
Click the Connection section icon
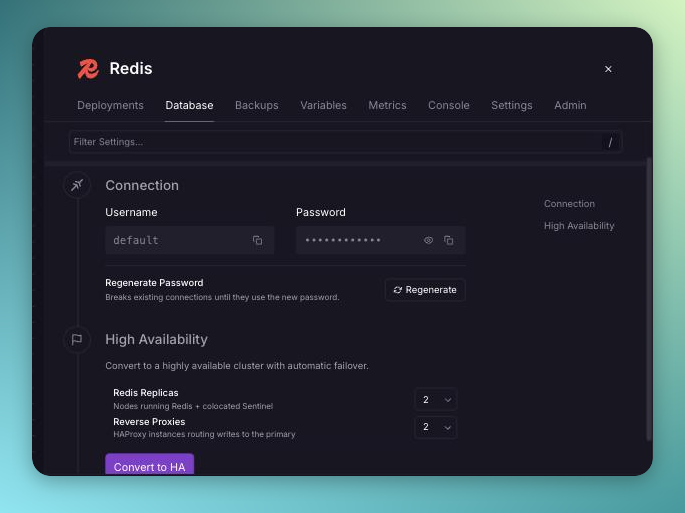pyautogui.click(x=77, y=185)
